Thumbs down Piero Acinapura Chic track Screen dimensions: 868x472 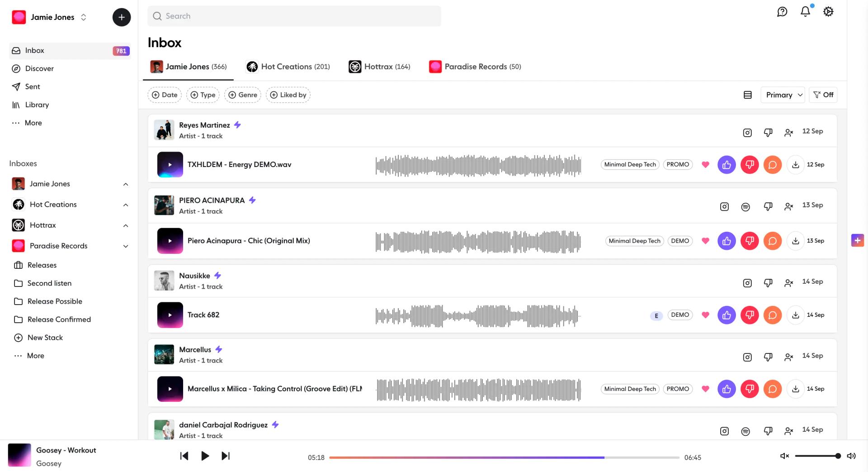tap(750, 241)
